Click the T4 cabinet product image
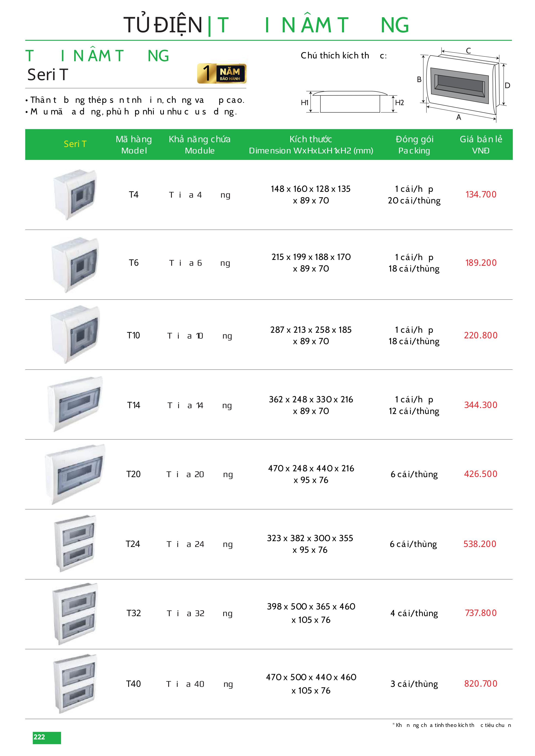 pyautogui.click(x=75, y=194)
